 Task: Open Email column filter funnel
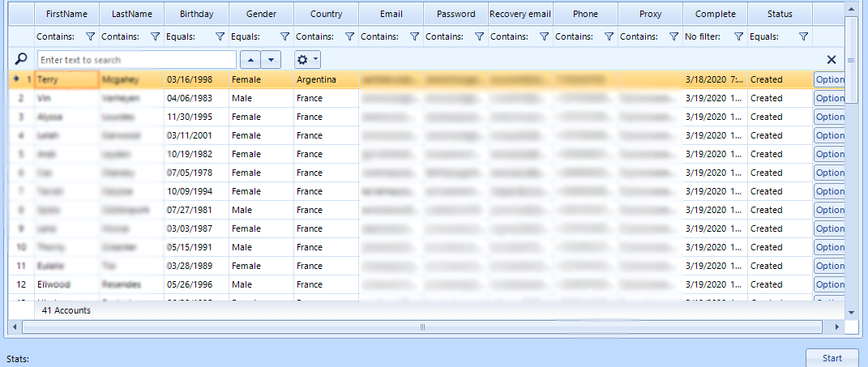tap(415, 37)
